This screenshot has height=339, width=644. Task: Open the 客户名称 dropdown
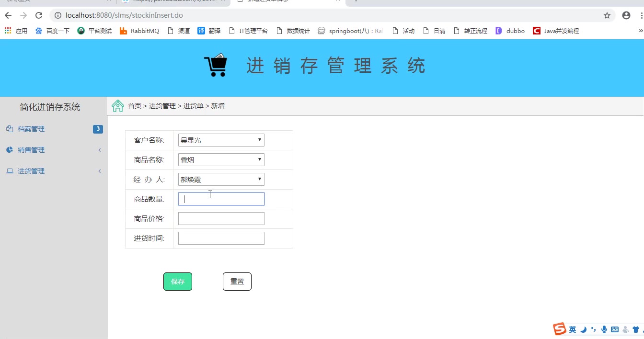point(221,140)
